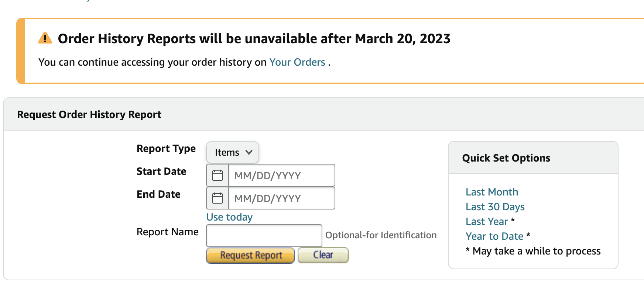Click the unavailability warning banner text
This screenshot has width=644, height=284.
pyautogui.click(x=254, y=38)
